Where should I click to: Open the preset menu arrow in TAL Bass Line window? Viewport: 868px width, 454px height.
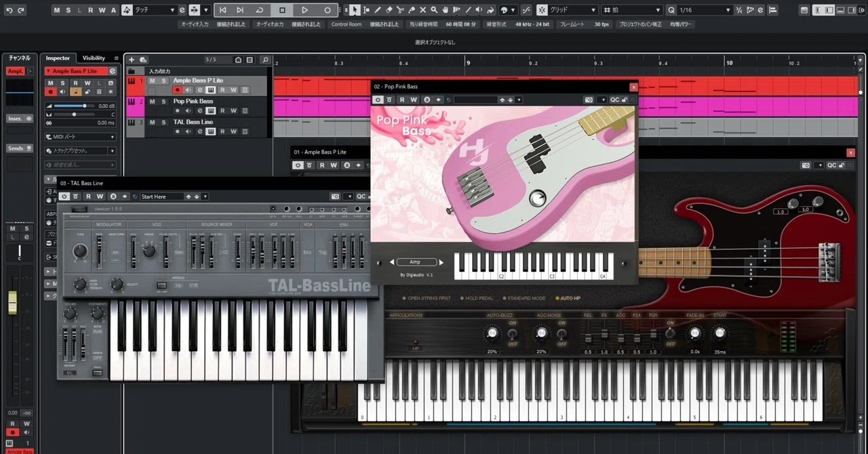point(205,197)
